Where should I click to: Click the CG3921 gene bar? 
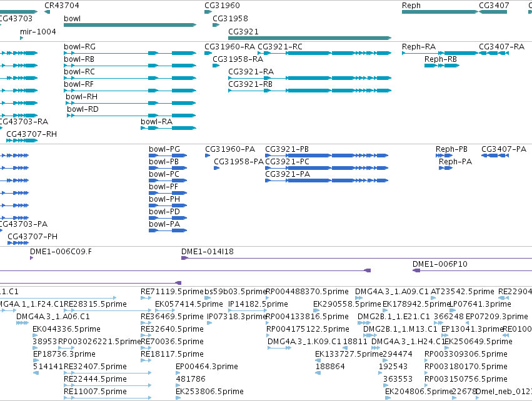(x=310, y=38)
